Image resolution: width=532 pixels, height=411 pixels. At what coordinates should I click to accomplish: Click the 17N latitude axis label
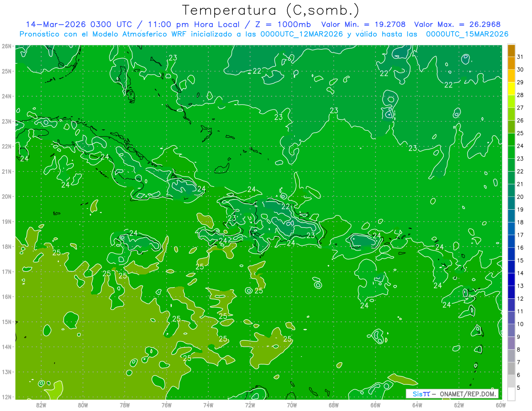tap(6, 272)
